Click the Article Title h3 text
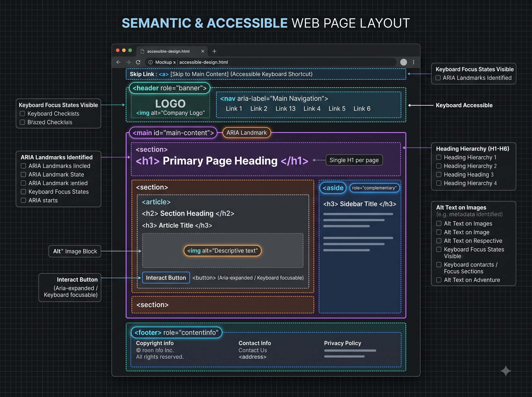 (x=176, y=225)
